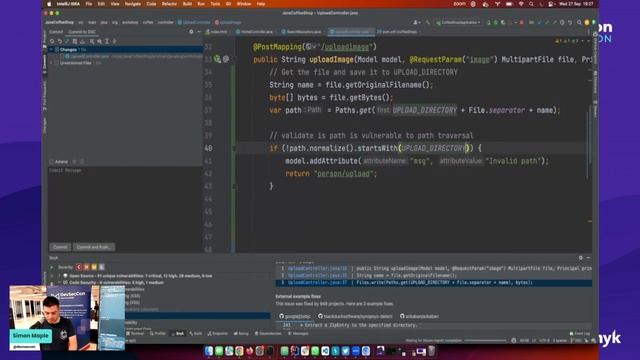Click the Git Update Project icon

click(539, 22)
